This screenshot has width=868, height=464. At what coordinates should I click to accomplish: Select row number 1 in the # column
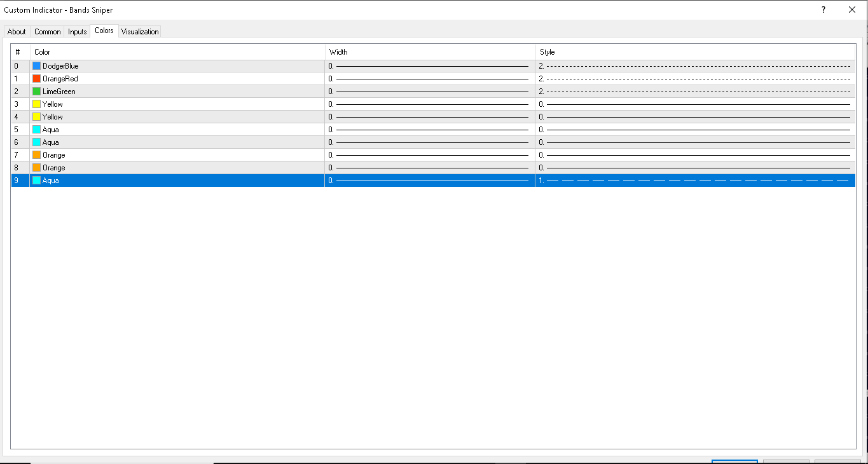(20, 79)
